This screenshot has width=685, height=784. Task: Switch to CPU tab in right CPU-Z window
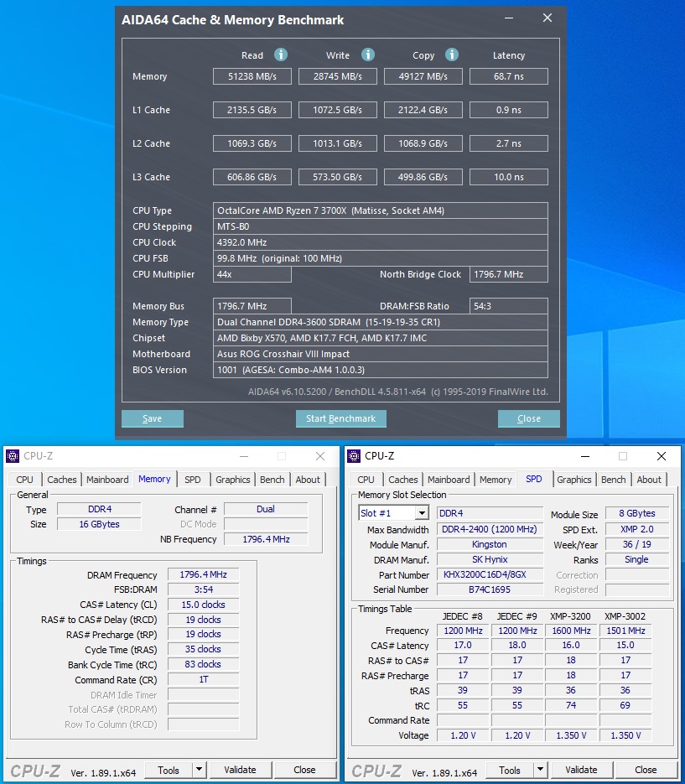point(366,480)
